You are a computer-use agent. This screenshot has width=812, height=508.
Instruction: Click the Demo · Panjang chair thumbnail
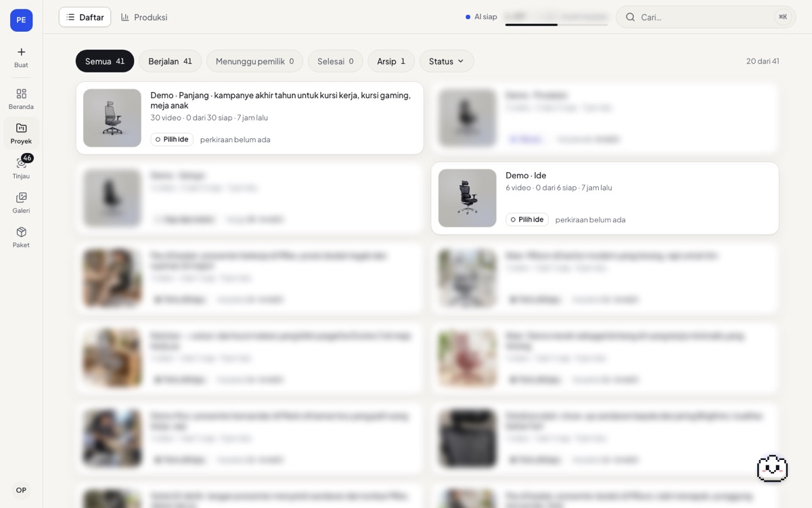[x=112, y=118]
